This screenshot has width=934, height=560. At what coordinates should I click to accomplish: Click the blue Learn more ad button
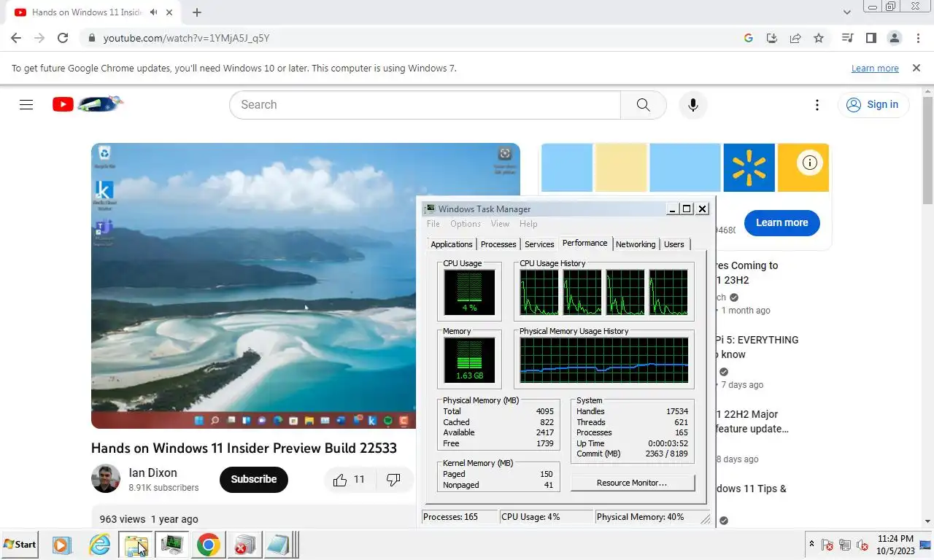782,222
